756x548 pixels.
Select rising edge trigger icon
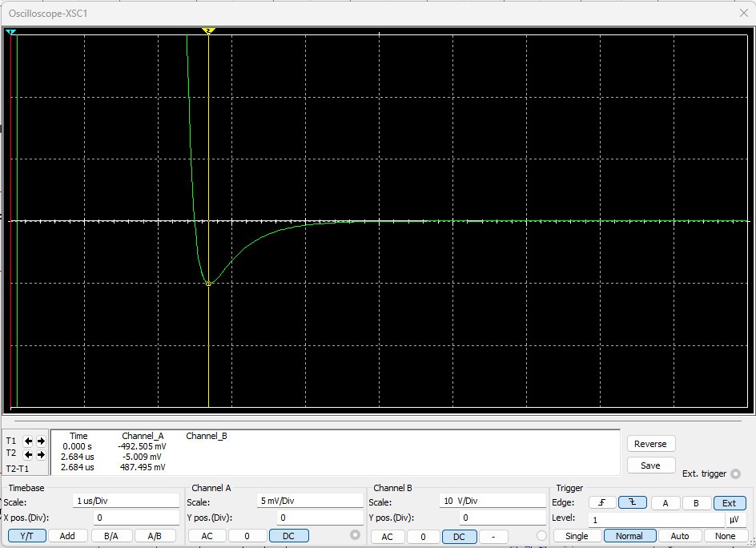(x=601, y=502)
